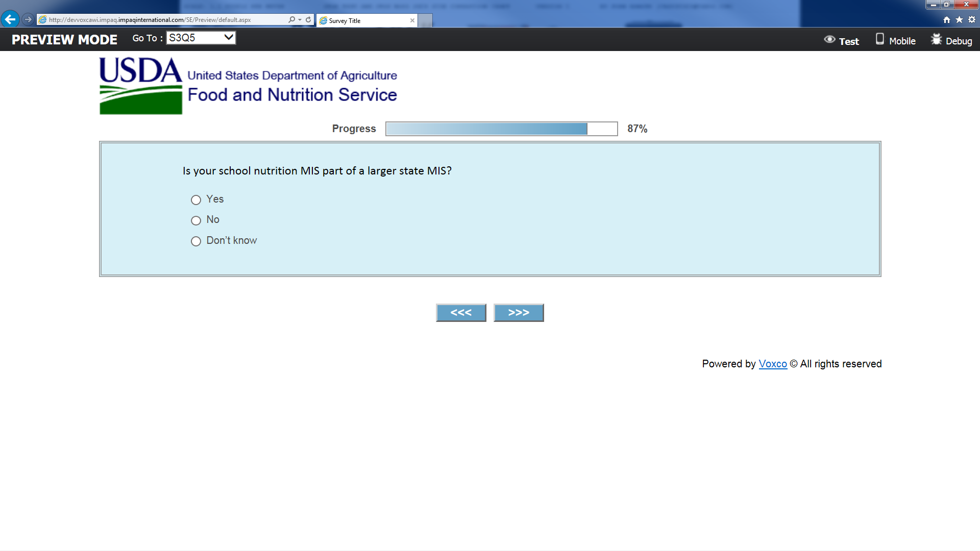Switch to Mobile preview icon
The image size is (980, 551).
click(x=879, y=39)
